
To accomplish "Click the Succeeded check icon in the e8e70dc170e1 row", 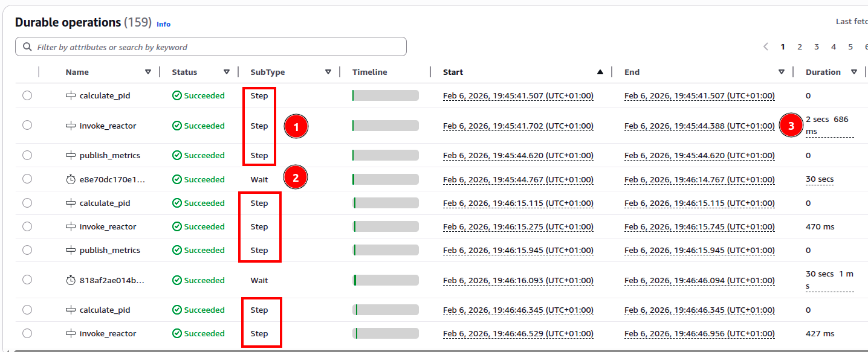I will pos(177,179).
